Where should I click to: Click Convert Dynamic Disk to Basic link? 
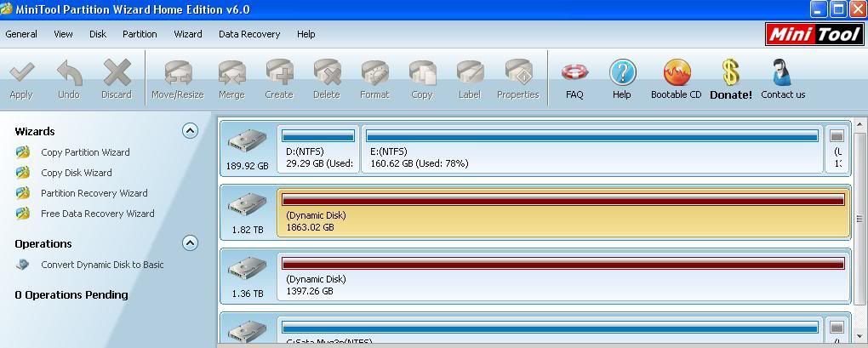[102, 265]
